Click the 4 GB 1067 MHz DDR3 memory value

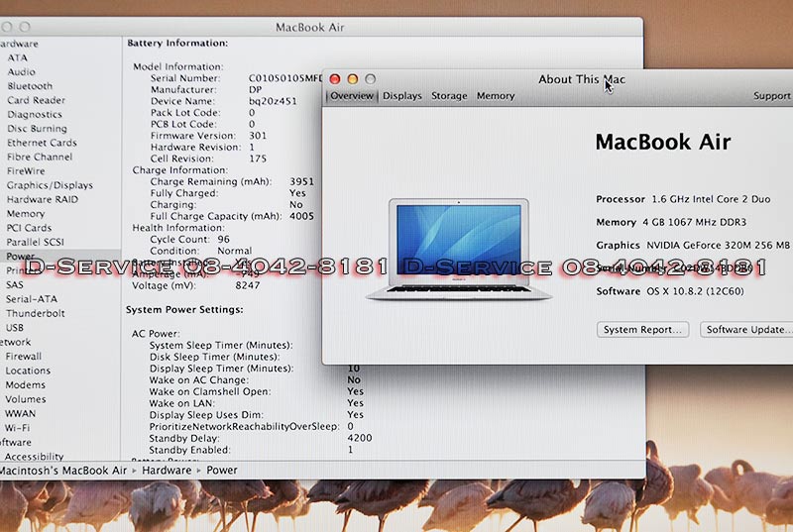[694, 222]
